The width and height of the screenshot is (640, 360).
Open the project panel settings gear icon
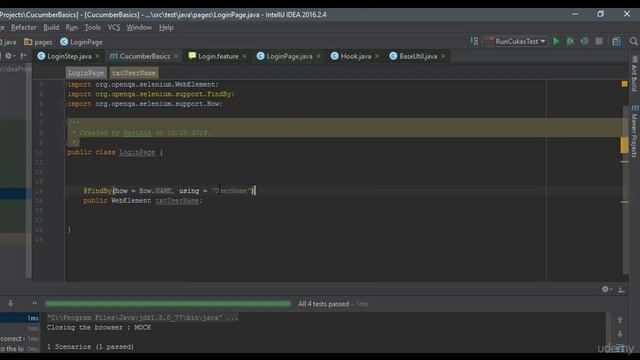[9, 56]
